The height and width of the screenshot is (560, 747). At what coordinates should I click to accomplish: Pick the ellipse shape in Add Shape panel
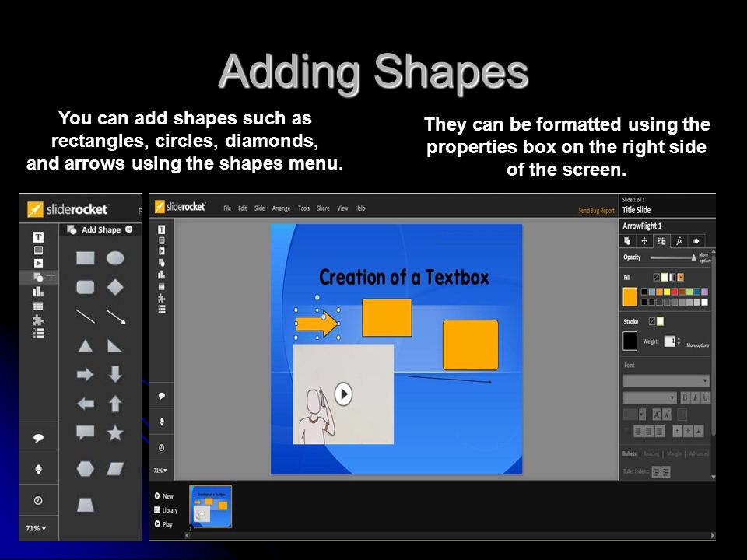click(115, 258)
